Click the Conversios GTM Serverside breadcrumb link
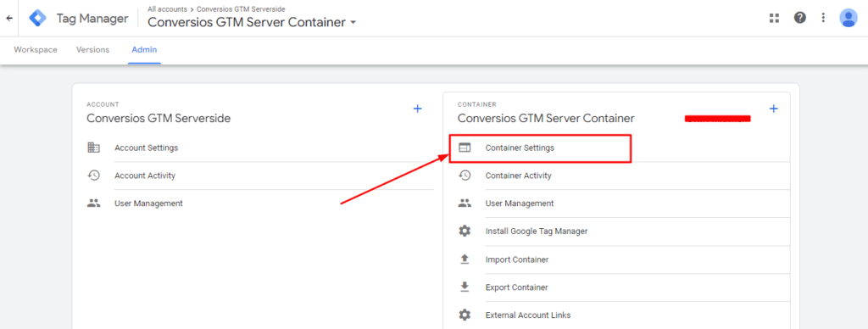 [x=241, y=8]
